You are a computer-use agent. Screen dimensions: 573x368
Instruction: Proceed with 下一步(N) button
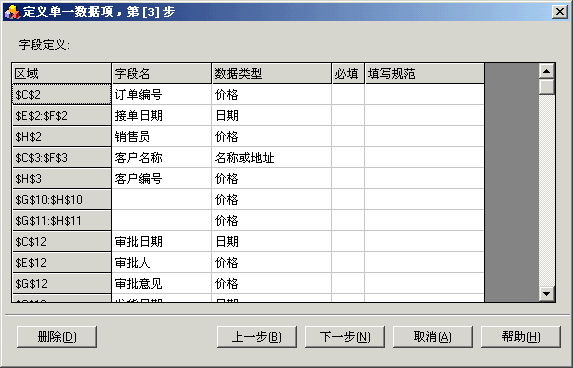pos(345,337)
